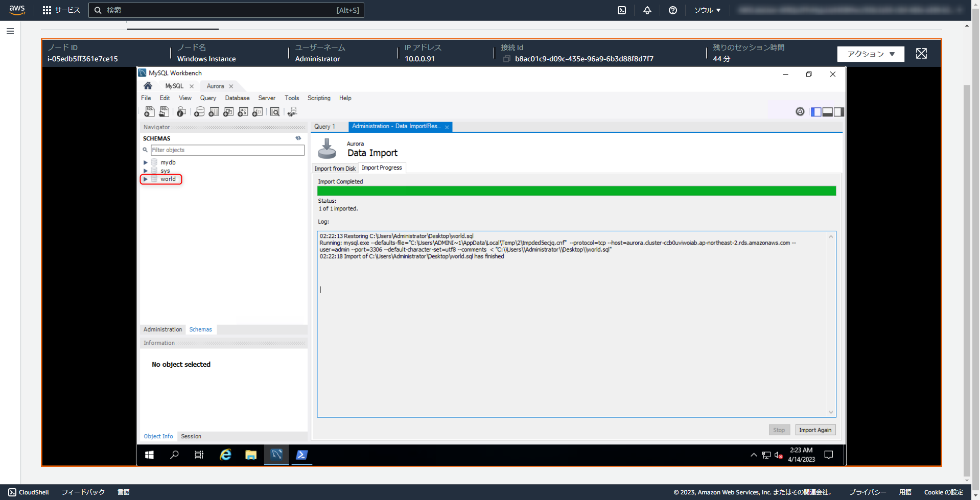The image size is (980, 500).
Task: Search table data using the magnifier icon
Action: (x=275, y=111)
